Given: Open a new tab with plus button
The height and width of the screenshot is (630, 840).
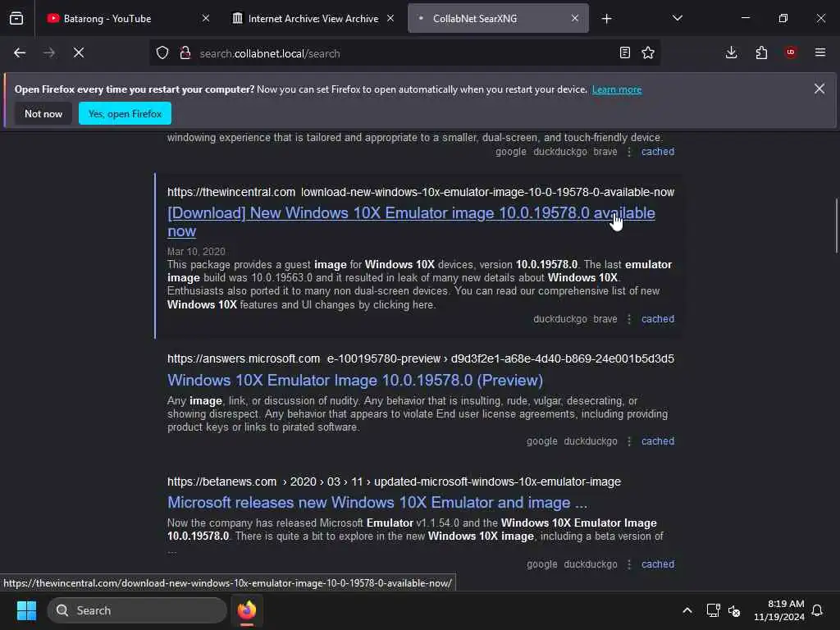Looking at the screenshot, I should click(606, 19).
